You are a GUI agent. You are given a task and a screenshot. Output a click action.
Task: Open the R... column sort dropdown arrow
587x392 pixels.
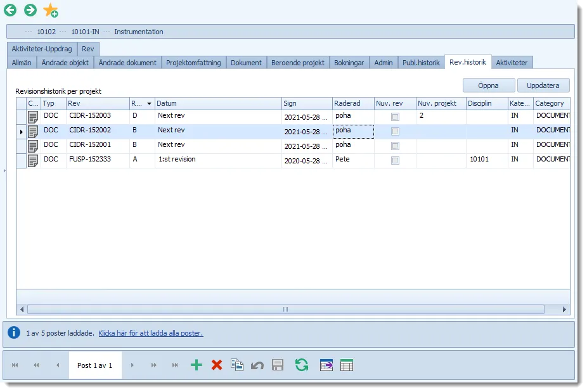[149, 104]
